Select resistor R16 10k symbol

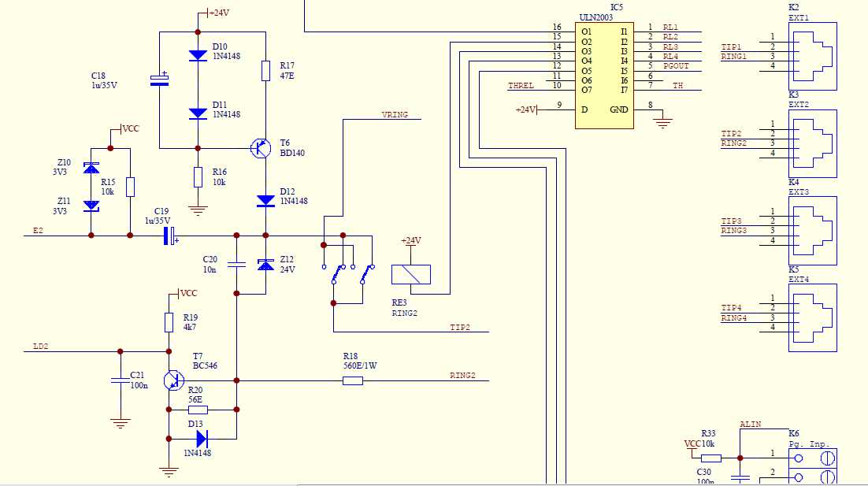[x=198, y=177]
